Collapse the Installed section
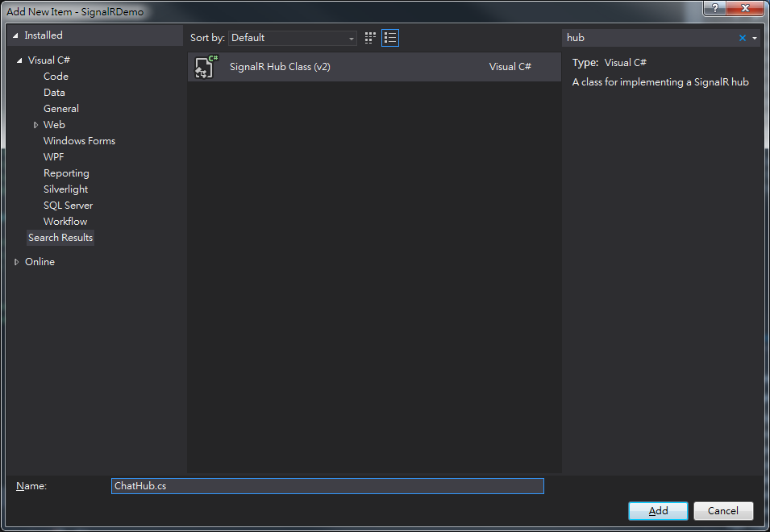The height and width of the screenshot is (532, 770). click(x=15, y=35)
